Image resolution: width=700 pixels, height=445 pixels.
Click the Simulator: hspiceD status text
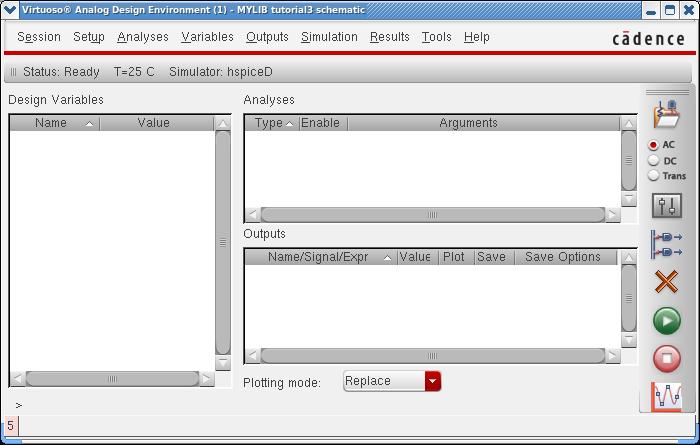tap(221, 72)
